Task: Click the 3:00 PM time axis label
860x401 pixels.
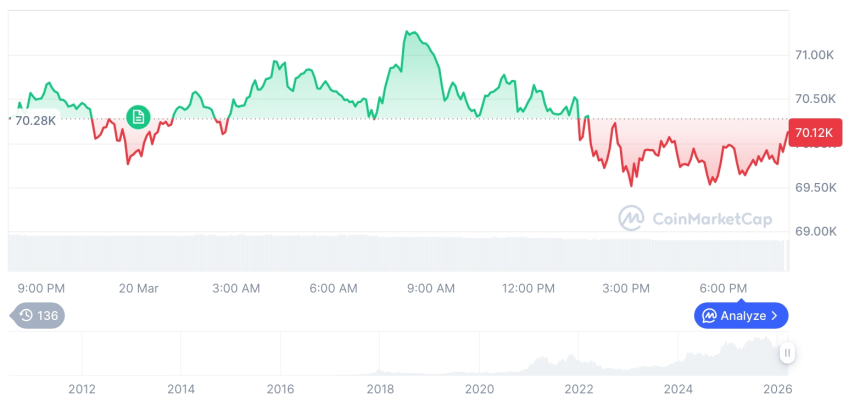Action: point(626,288)
